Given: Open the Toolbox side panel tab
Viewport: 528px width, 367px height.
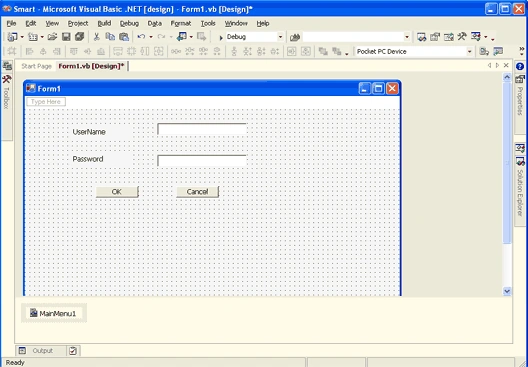Looking at the screenshot, I should coord(7,107).
